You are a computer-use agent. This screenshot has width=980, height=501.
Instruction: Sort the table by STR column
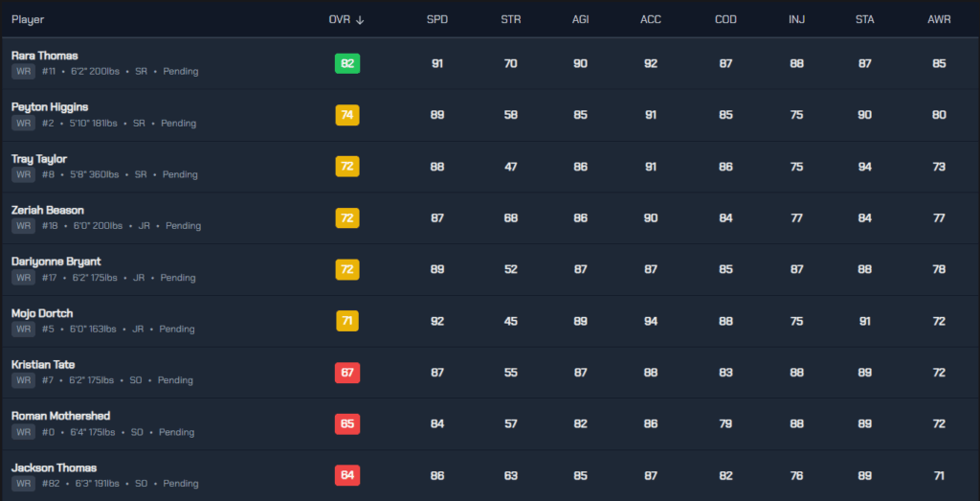510,20
